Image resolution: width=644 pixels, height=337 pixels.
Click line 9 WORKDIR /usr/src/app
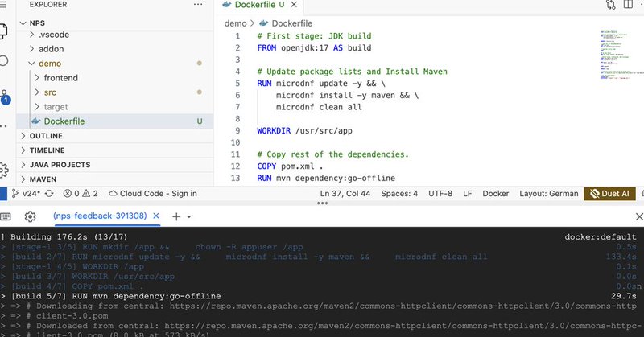pos(305,130)
